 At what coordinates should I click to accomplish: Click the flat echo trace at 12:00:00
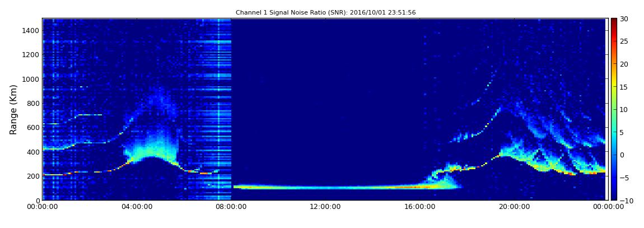point(325,187)
